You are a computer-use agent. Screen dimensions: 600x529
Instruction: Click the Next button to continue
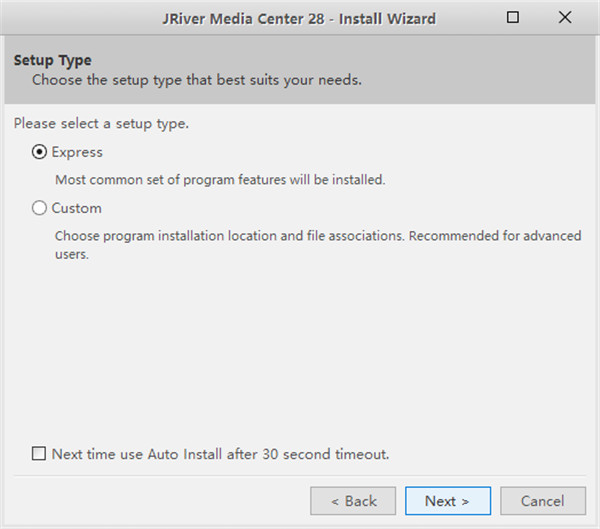pos(447,501)
